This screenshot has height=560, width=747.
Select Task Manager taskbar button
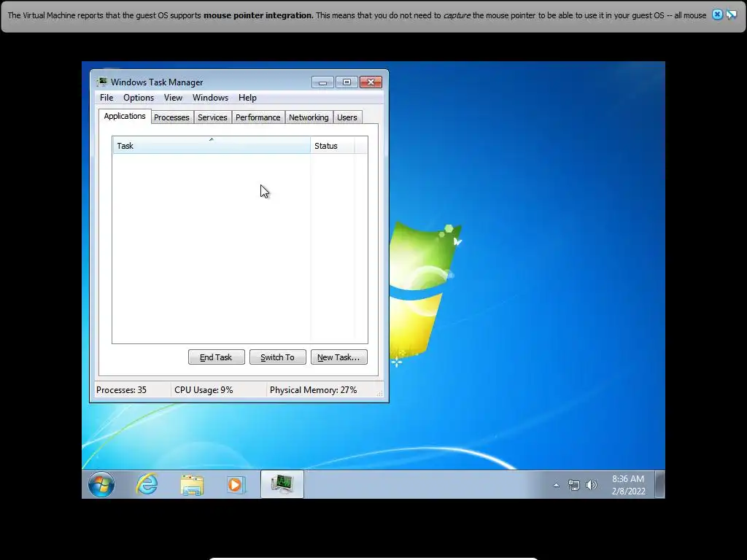(282, 484)
